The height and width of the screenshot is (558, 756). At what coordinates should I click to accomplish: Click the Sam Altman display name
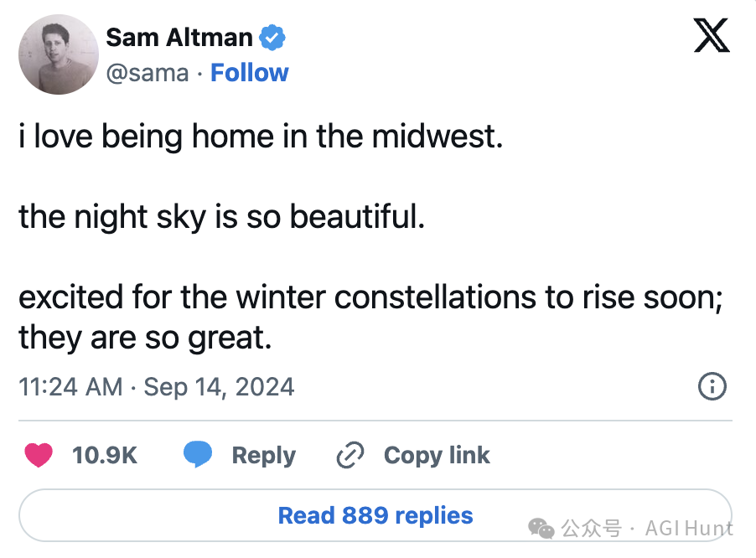pos(179,38)
